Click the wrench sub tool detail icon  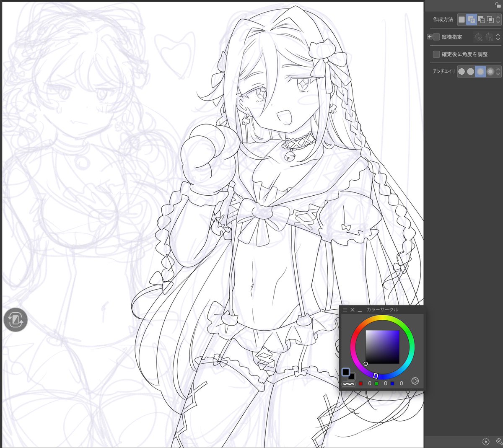[499, 441]
